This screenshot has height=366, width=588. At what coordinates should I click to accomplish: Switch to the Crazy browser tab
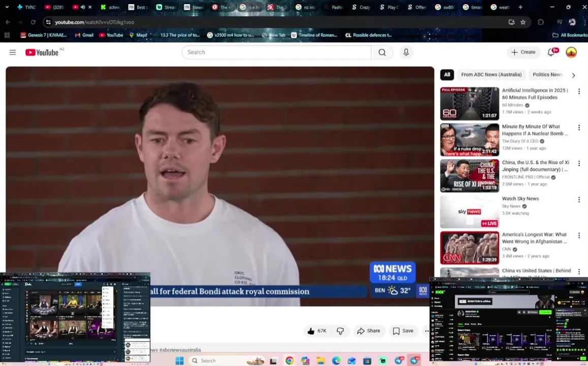(361, 7)
